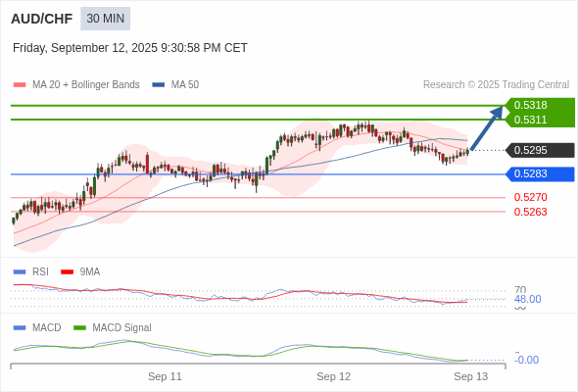Click the MA 20 Bollinger Bands legend swatch

20,85
